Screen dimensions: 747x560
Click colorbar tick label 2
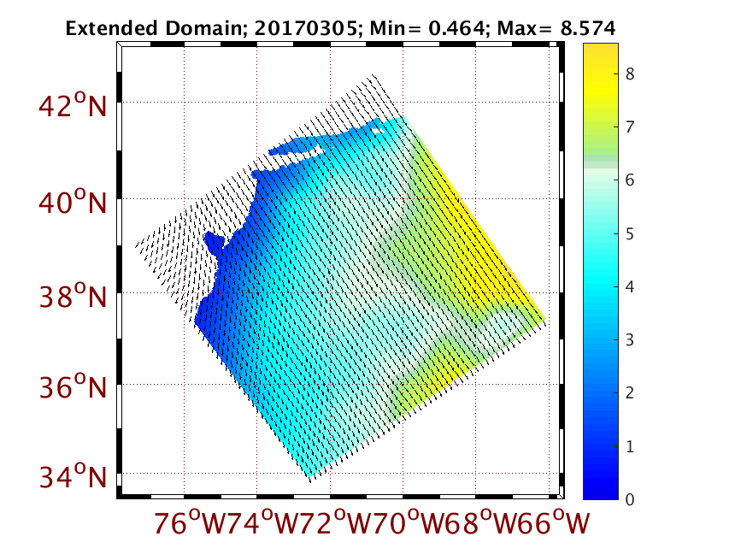click(x=630, y=392)
